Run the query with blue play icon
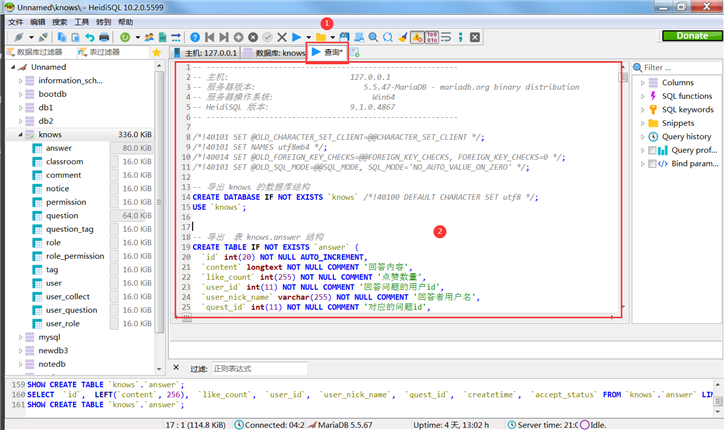Viewport: 724px width, 430px height. [297, 37]
